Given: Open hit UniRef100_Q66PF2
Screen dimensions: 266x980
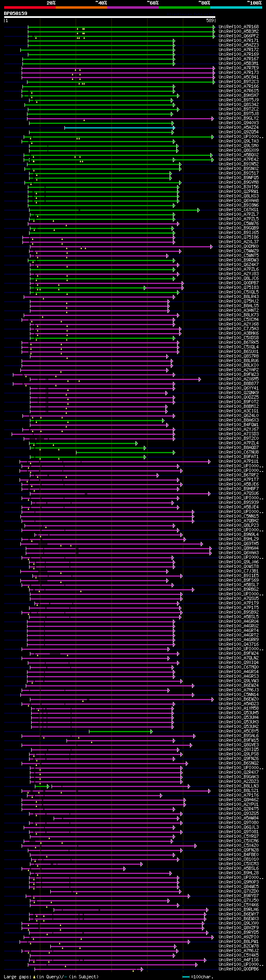Looking at the screenshot, I should coord(239,36).
